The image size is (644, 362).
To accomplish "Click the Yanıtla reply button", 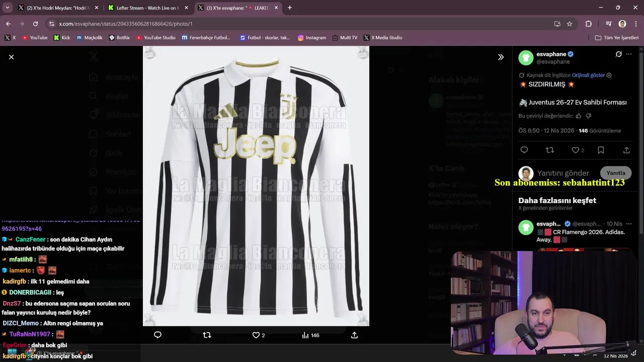I will 616,173.
